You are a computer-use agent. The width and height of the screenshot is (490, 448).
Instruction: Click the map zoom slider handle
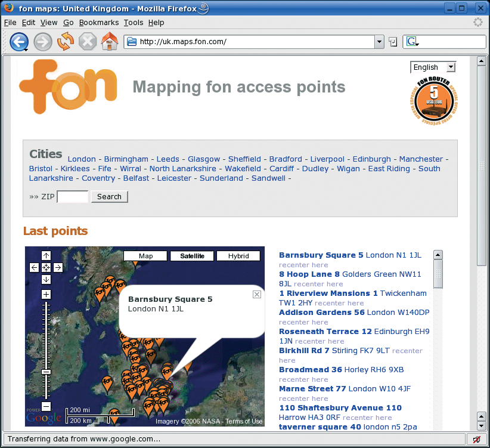(46, 372)
